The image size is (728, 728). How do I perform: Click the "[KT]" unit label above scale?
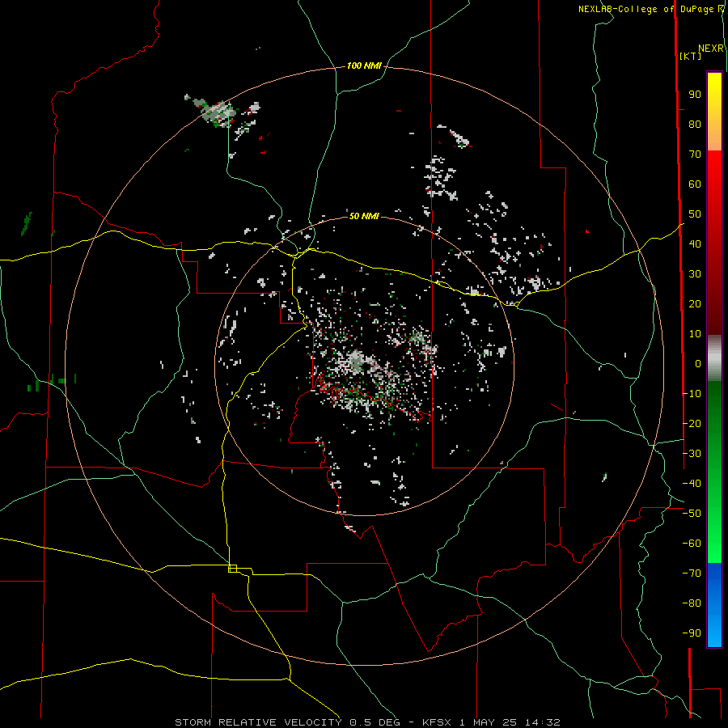(690, 56)
